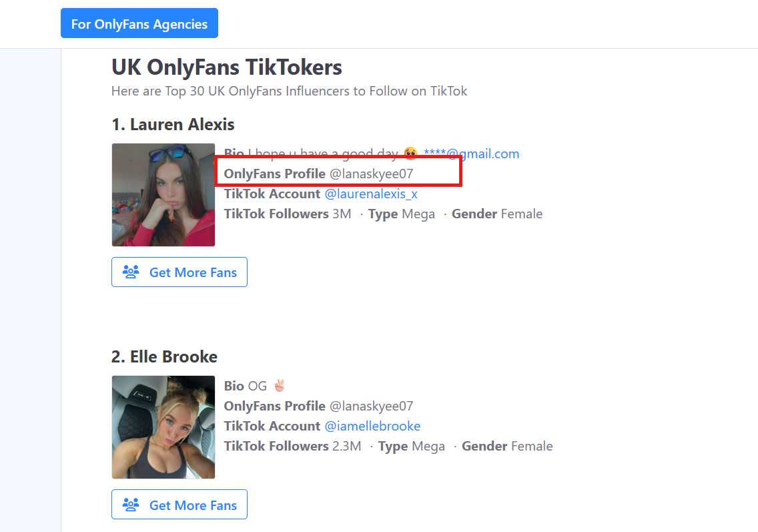Image resolution: width=758 pixels, height=532 pixels.
Task: Click the fans group icon under Lauren Alexis
Action: [x=131, y=272]
